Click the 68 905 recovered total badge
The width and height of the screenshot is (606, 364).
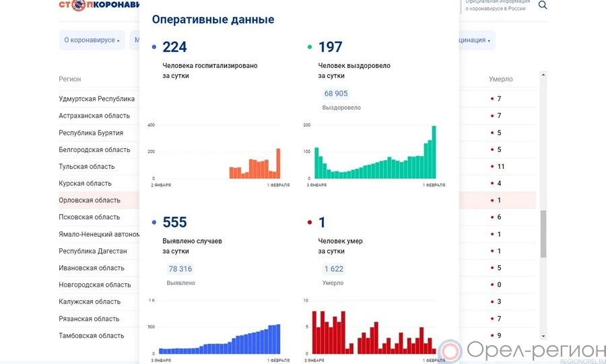[336, 94]
